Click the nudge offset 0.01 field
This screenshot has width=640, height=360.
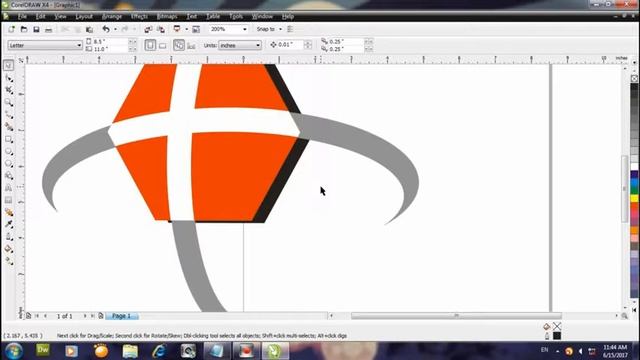click(x=291, y=45)
